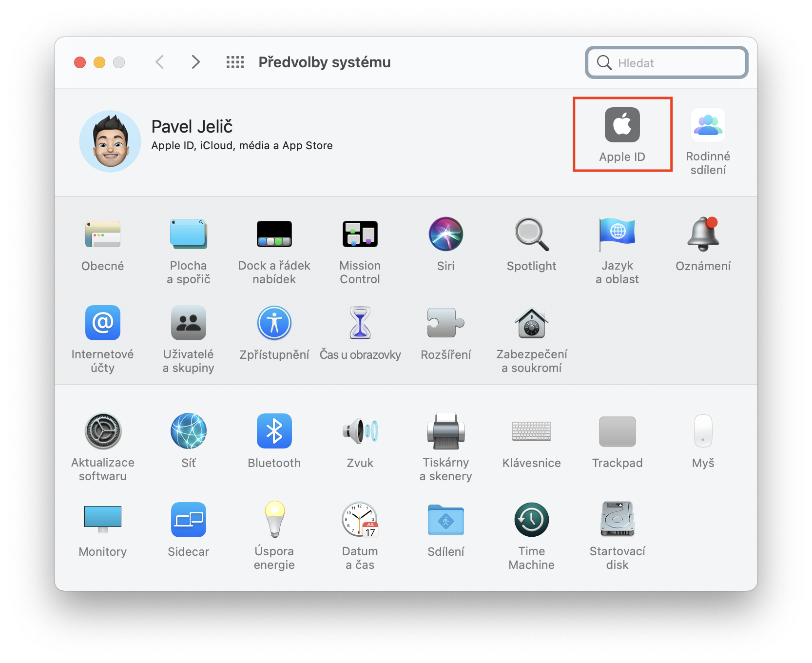Open Uživatelé a skupiny settings
812x663 pixels.
click(188, 340)
